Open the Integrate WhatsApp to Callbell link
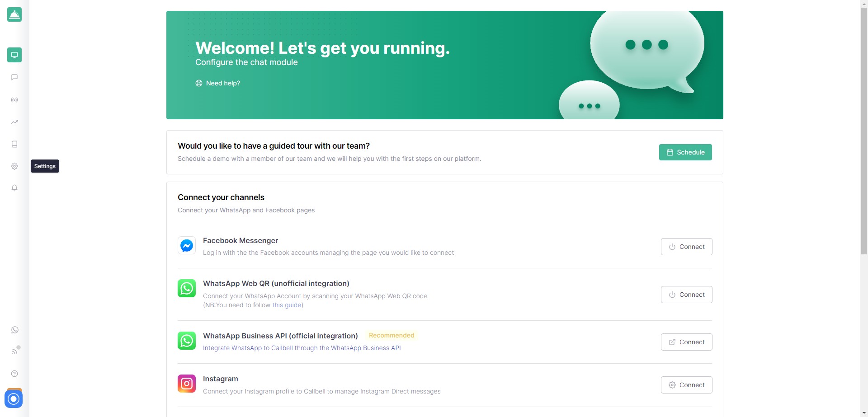This screenshot has height=417, width=868. click(302, 348)
